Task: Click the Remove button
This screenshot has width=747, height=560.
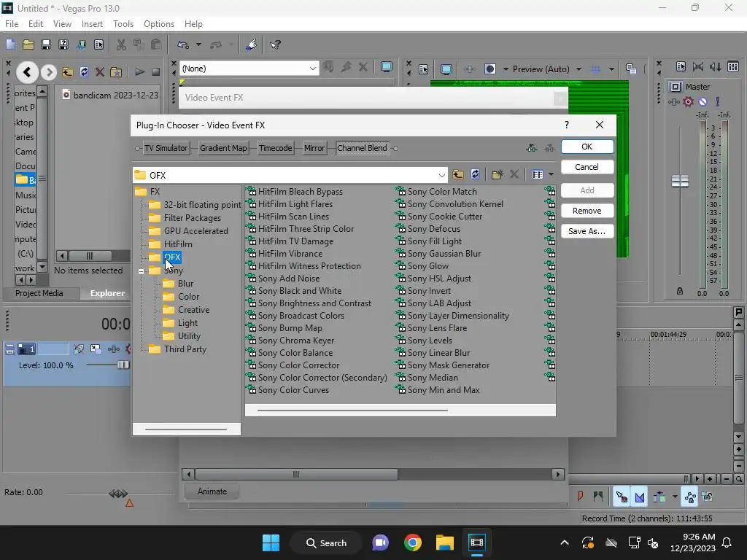Action: pyautogui.click(x=587, y=211)
